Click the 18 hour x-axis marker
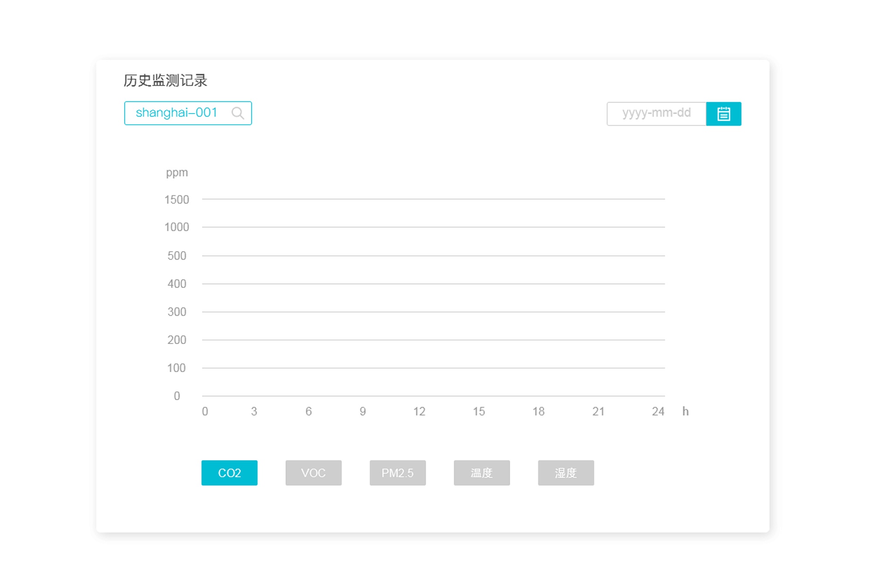This screenshot has height=588, width=870. (x=538, y=411)
